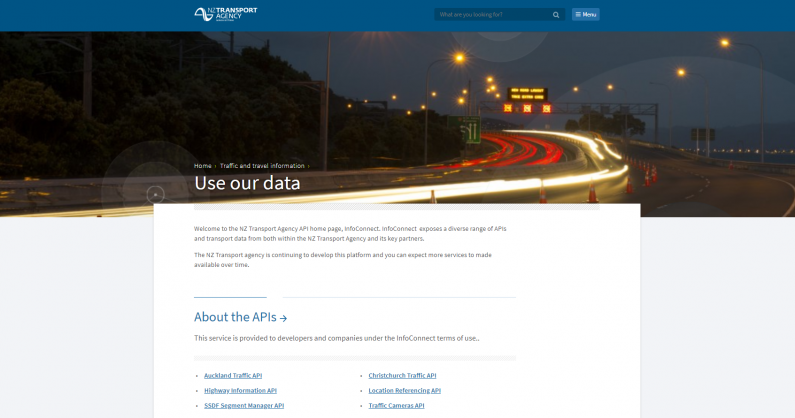Viewport: 795px width, 418px height.
Task: Go to Home breadcrumb
Action: click(202, 166)
